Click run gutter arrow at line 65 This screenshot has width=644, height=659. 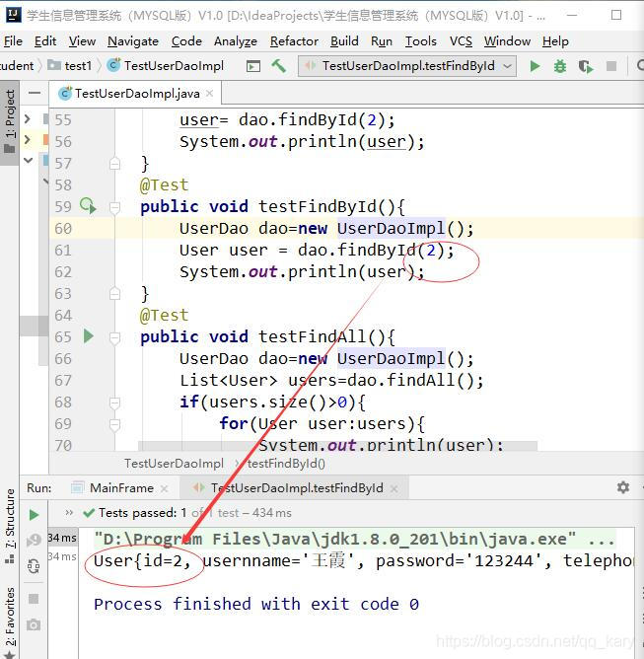pos(88,336)
